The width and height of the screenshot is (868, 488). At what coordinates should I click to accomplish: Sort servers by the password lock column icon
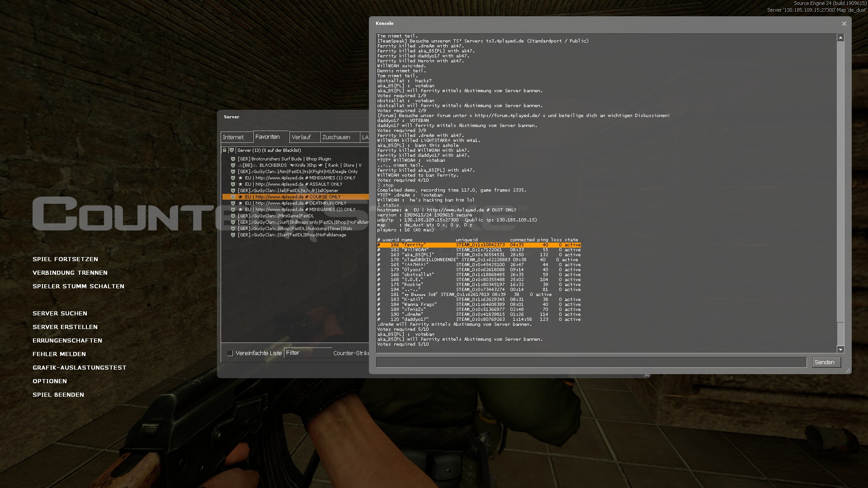coord(224,150)
